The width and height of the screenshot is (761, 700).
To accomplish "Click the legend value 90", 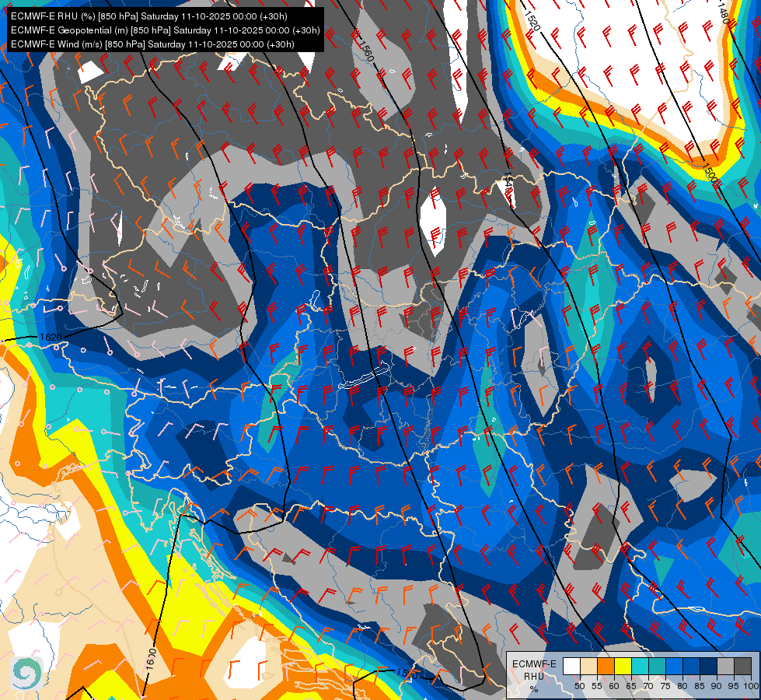I will pyautogui.click(x=717, y=686).
